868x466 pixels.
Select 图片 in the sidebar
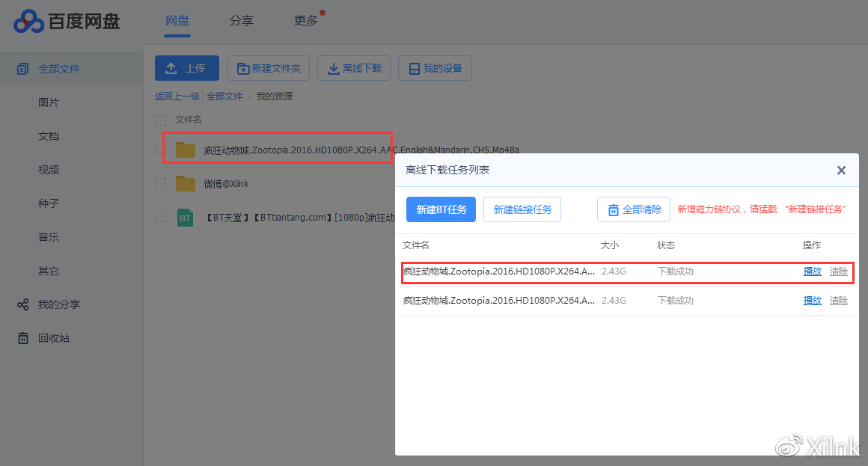click(x=48, y=102)
